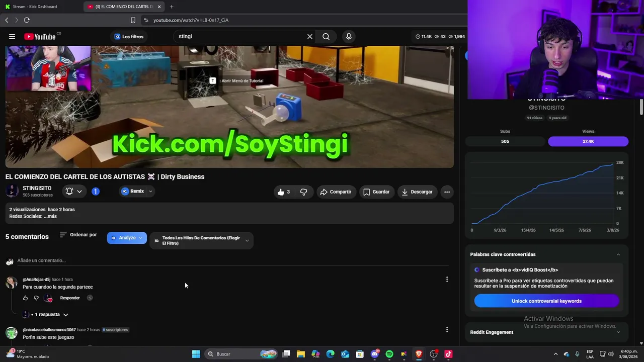Screen dimensions: 644x362
Task: Click Unlock controversial keywords button
Action: 546,301
